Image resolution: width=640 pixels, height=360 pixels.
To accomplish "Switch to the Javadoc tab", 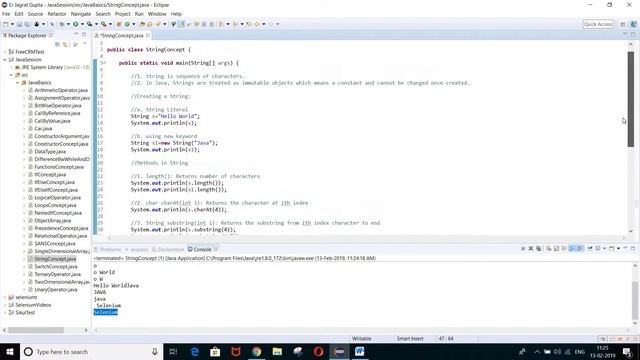I will click(x=137, y=249).
